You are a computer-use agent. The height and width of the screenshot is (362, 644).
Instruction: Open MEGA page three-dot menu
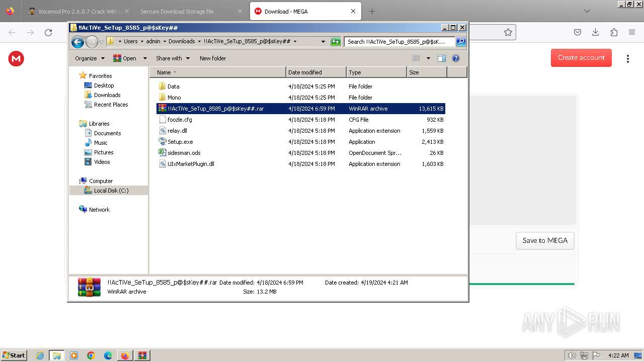628,59
